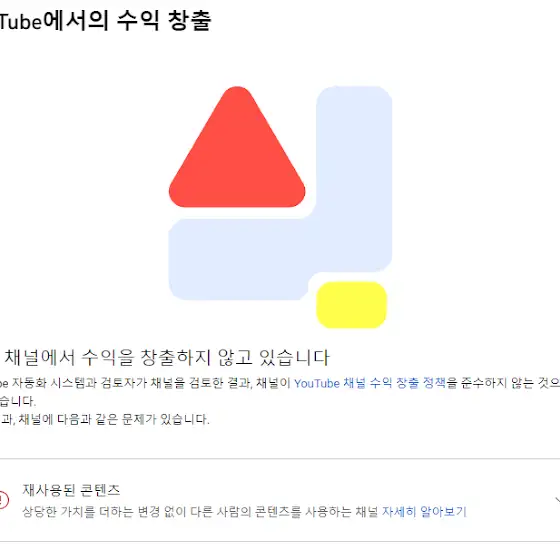Click the phrase 사용하는 채널 before 자세히 알아보기
560x560 pixels.
pos(341,511)
